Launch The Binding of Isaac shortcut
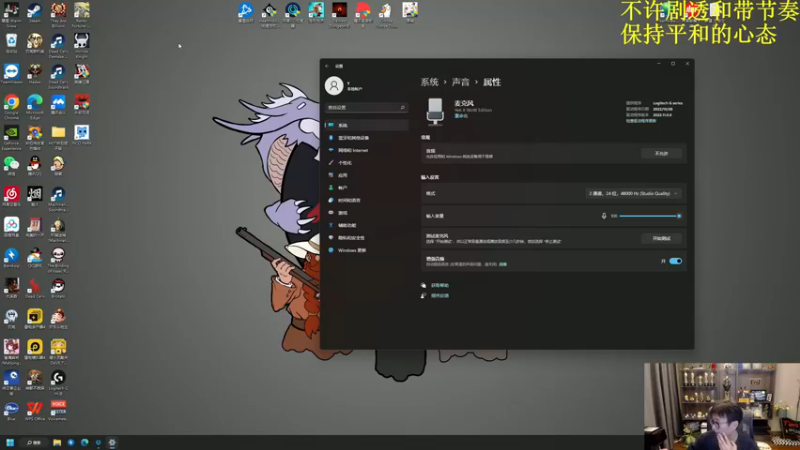The image size is (800, 450). click(58, 259)
